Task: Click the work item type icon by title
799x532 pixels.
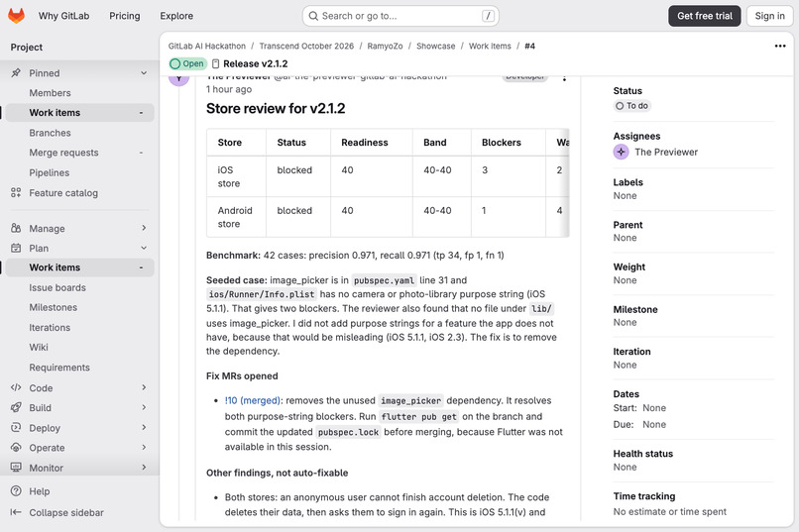Action: click(215, 63)
